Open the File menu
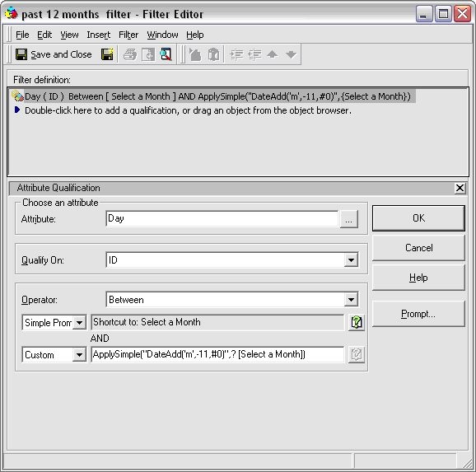 pos(22,35)
